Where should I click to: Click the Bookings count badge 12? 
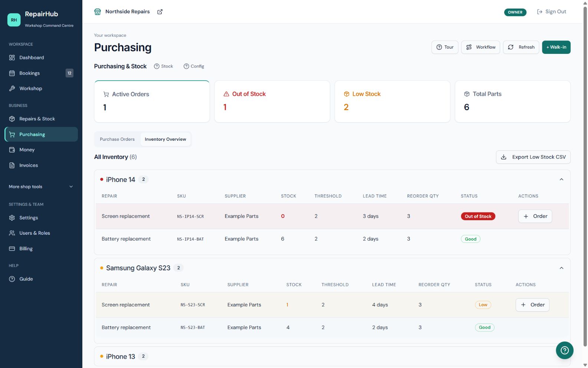69,73
